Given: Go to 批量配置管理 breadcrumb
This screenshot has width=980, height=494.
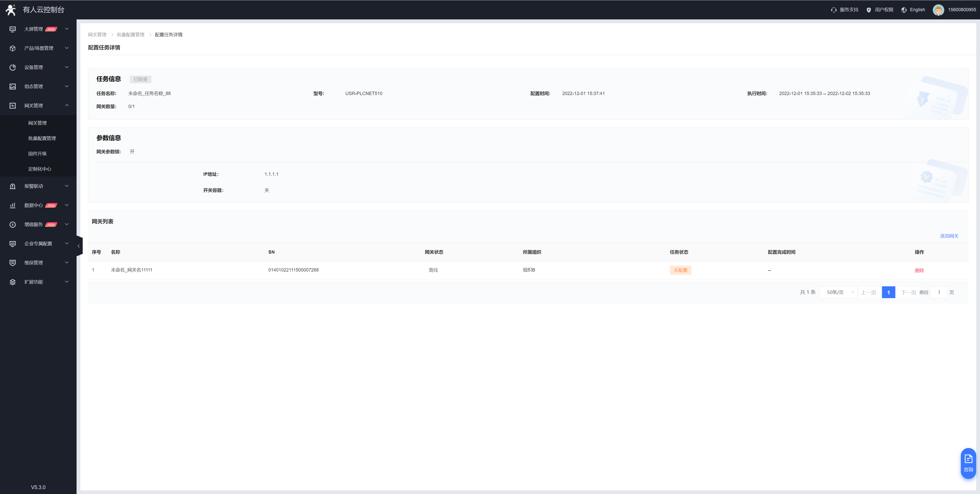Looking at the screenshot, I should coord(130,35).
